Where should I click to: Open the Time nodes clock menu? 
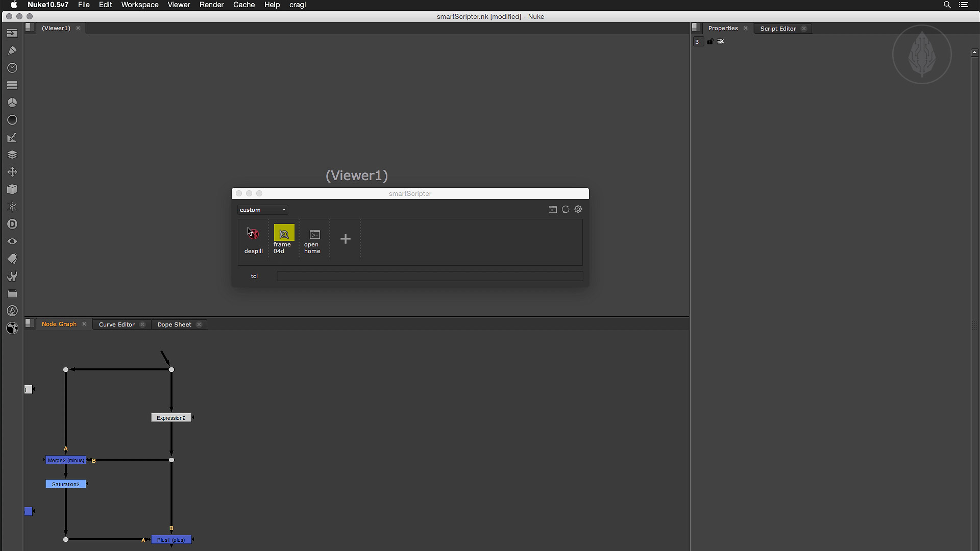click(12, 68)
